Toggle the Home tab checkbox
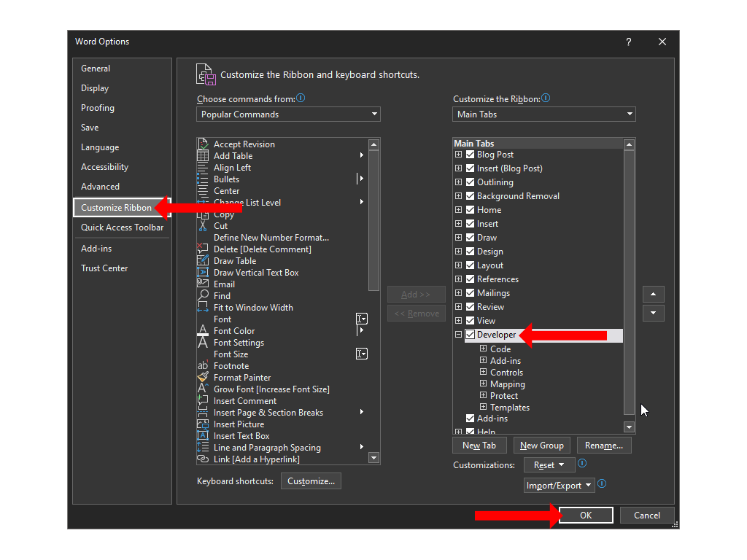 [x=471, y=209]
